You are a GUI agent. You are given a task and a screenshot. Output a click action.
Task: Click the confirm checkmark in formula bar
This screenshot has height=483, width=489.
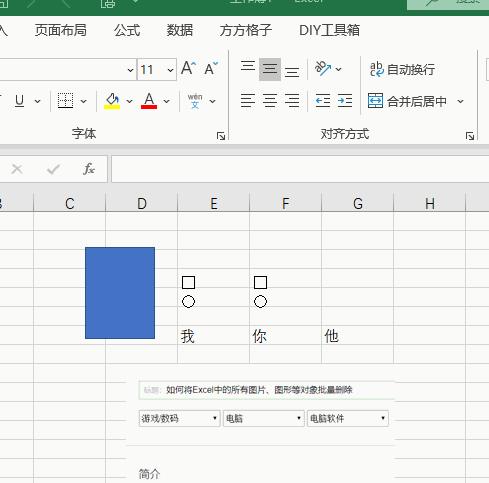click(53, 169)
